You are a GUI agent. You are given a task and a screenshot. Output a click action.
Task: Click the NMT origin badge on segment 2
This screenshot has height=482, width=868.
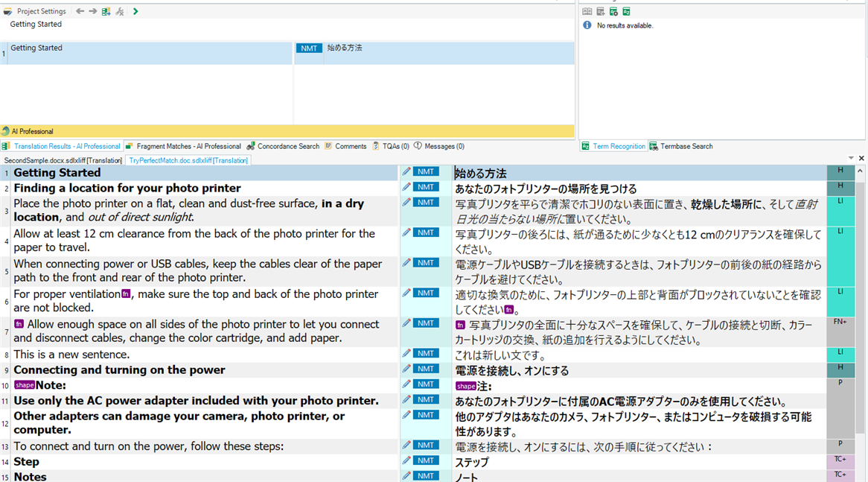point(424,187)
